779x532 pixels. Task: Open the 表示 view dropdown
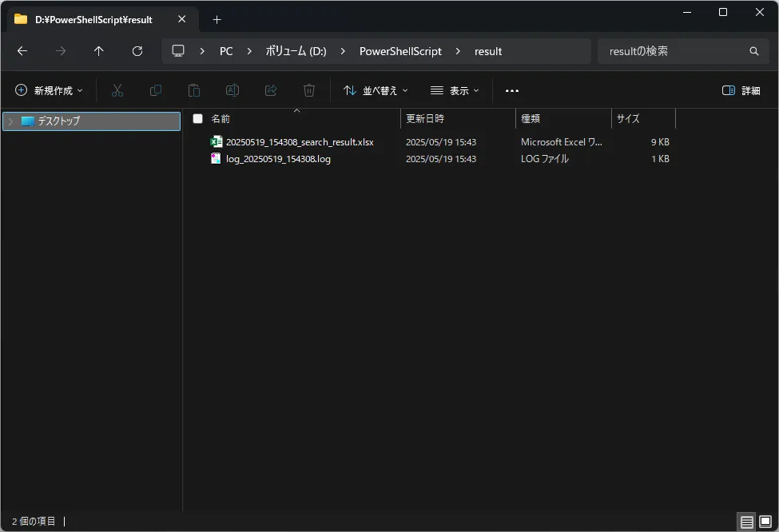pos(455,90)
